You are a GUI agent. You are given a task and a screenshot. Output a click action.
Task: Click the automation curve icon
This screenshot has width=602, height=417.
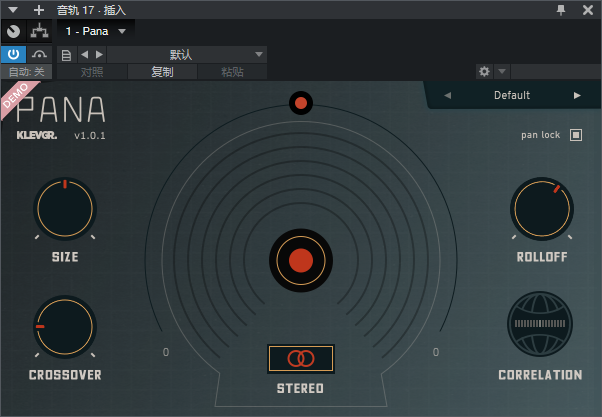pos(39,55)
